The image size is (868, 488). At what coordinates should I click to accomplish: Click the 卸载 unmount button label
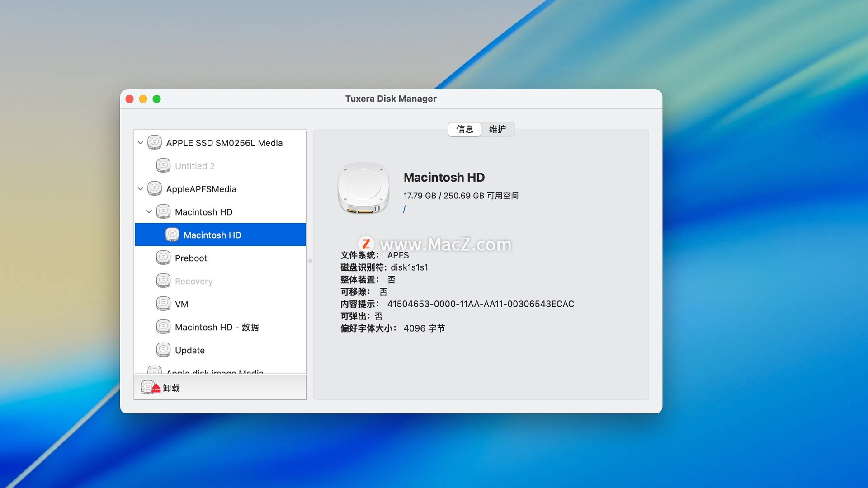[x=171, y=388]
